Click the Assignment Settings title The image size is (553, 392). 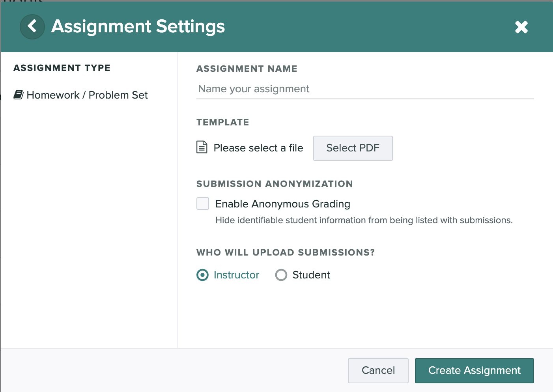pos(138,26)
